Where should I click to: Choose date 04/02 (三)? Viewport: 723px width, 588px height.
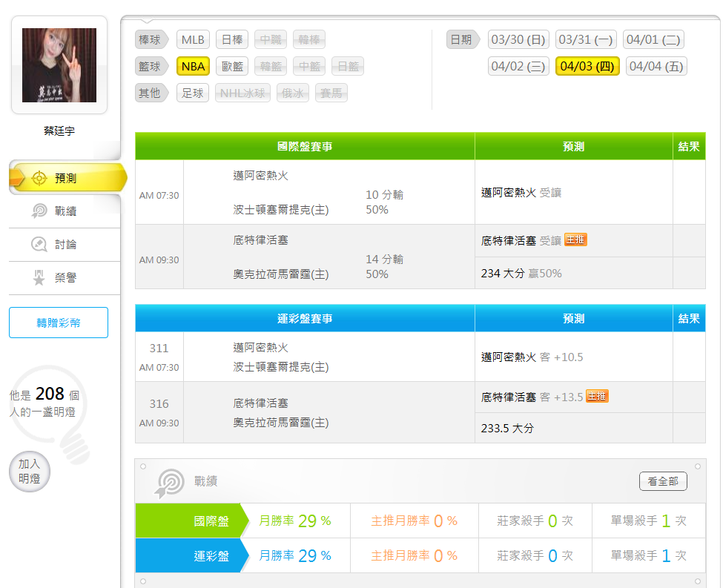pos(518,67)
